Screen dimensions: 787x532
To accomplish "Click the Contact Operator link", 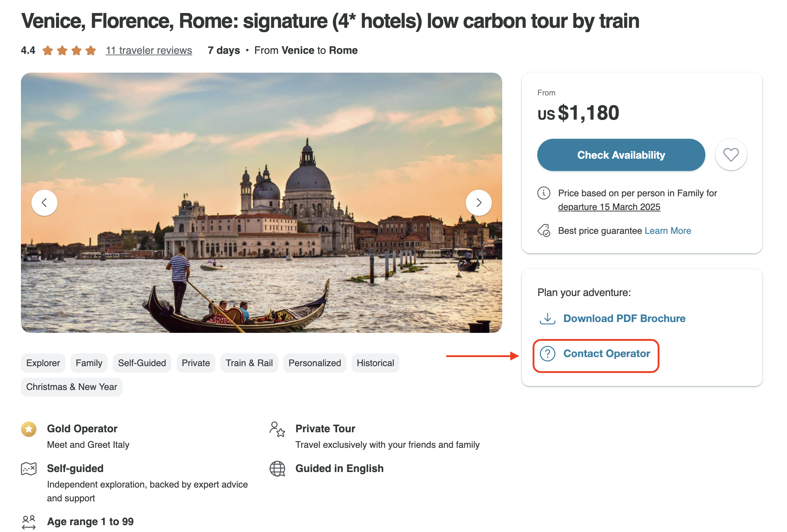I will (607, 353).
